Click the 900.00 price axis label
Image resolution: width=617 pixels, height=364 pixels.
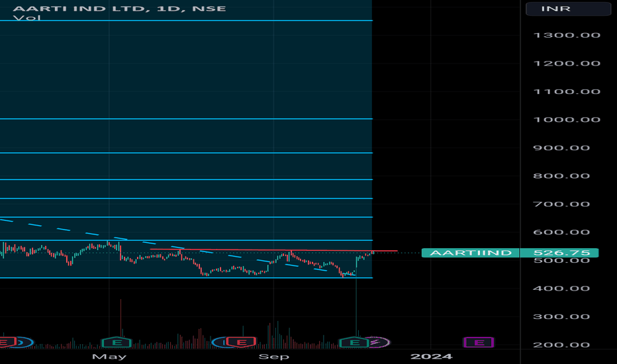tap(561, 148)
